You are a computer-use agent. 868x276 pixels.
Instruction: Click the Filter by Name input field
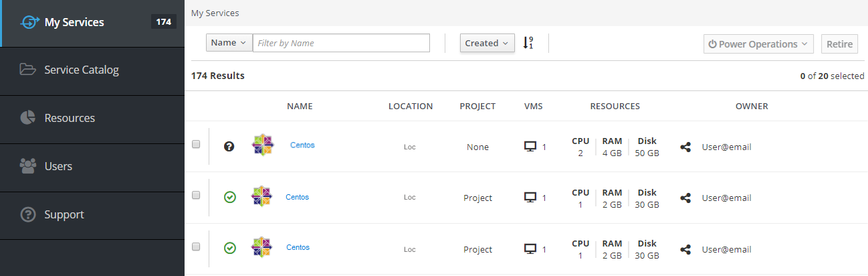[341, 43]
